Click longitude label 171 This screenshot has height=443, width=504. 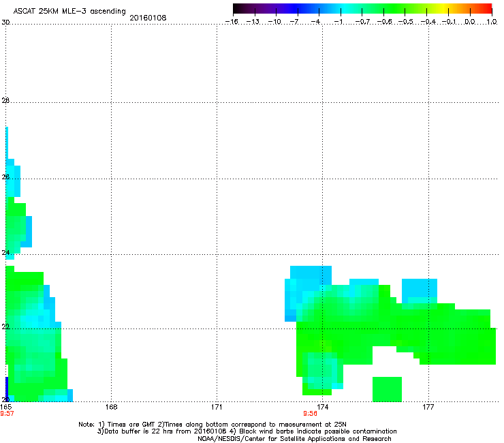217,407
